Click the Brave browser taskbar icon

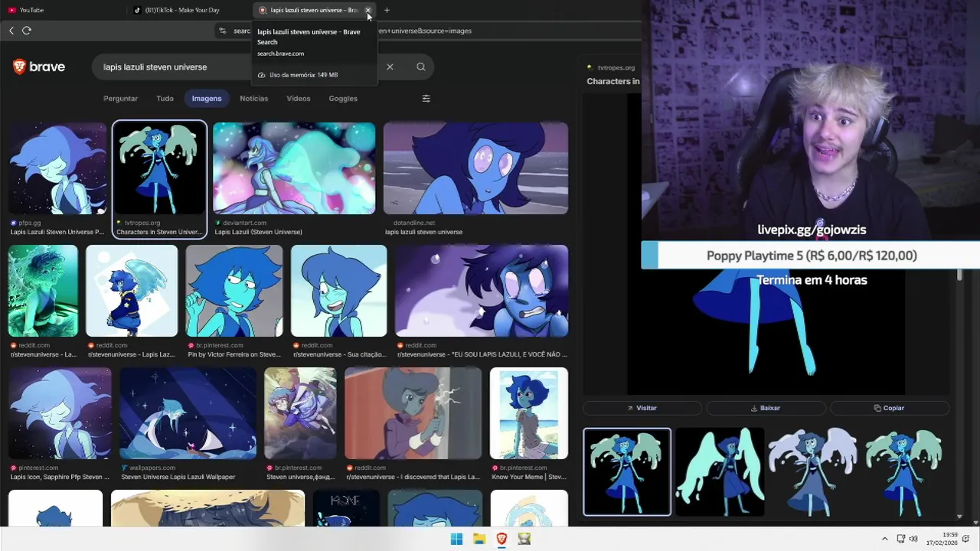tap(501, 539)
